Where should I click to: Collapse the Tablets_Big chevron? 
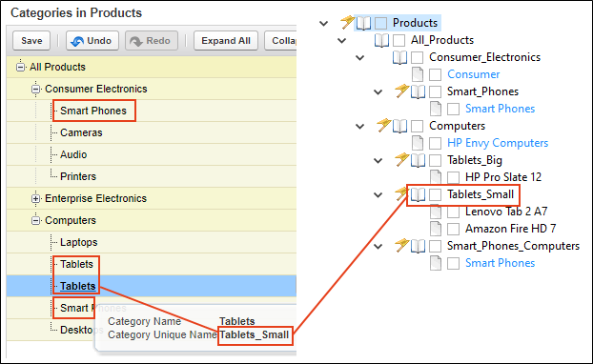tap(378, 161)
